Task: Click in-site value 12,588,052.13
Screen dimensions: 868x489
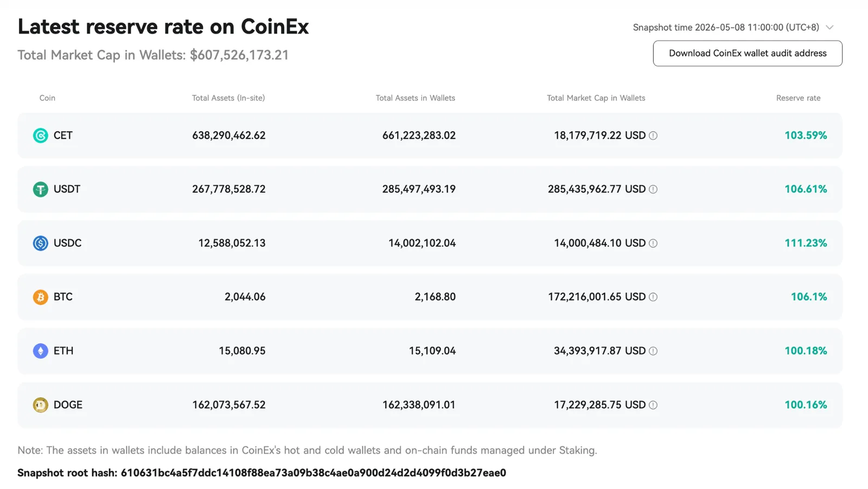Action: point(232,243)
